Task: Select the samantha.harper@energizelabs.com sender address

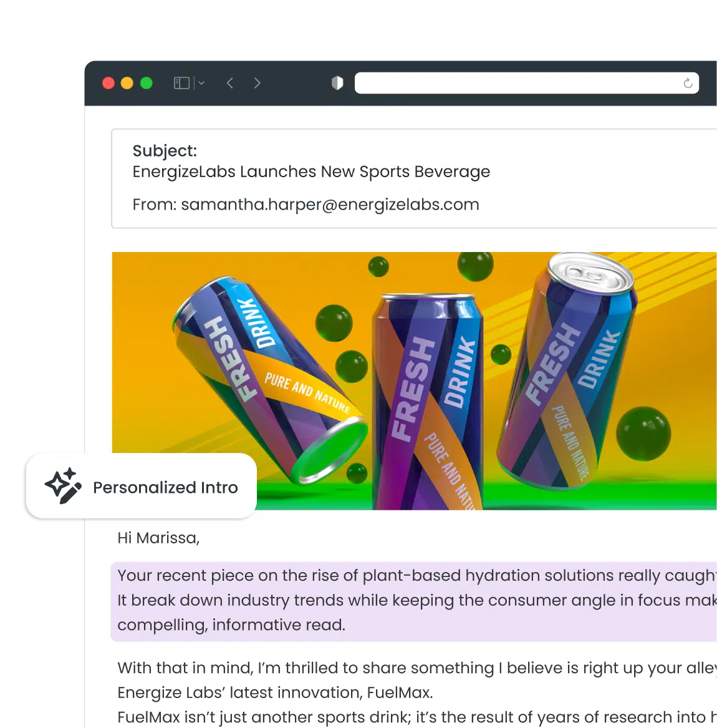Action: [330, 205]
